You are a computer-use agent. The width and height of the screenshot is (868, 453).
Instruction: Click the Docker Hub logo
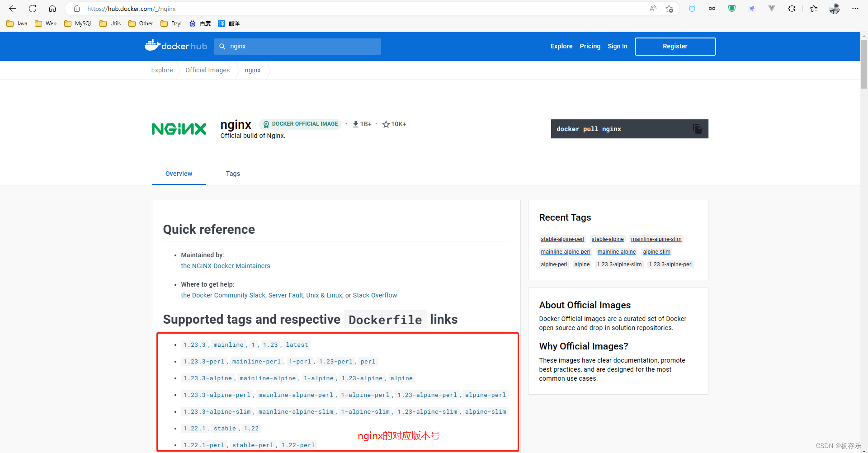[x=176, y=46]
